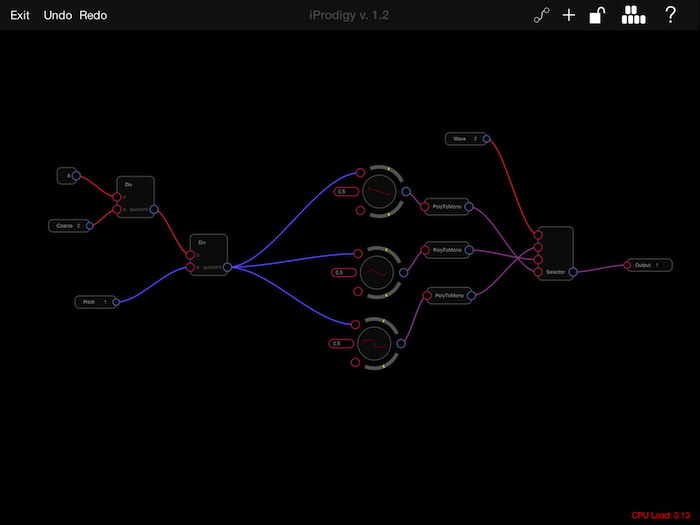
Task: Click output port of constant 4 node
Action: (76, 176)
